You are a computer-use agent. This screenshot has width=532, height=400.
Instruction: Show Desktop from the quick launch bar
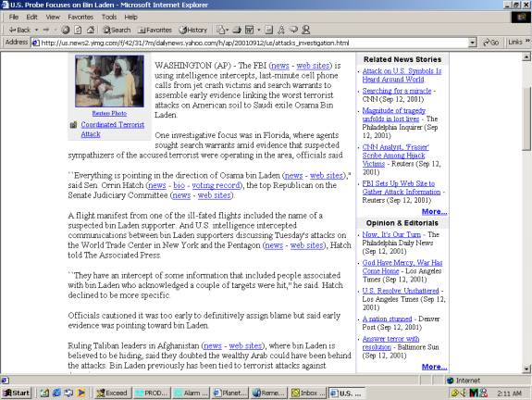point(44,393)
